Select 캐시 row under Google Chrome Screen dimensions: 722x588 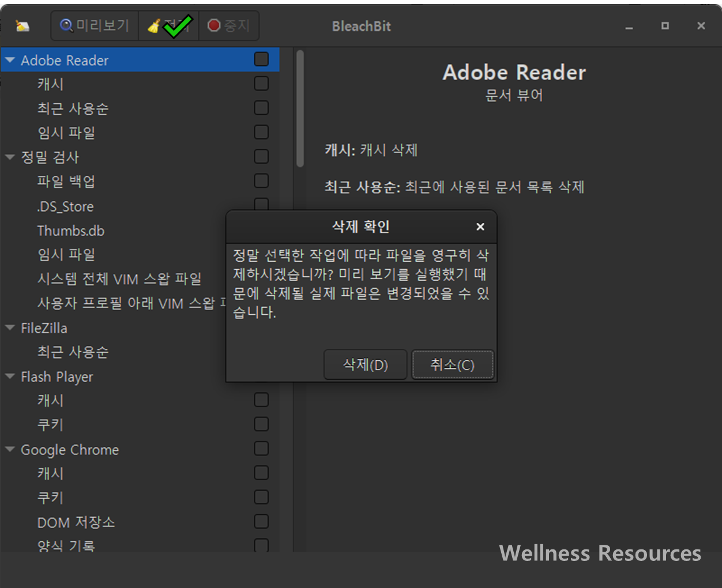click(x=140, y=473)
